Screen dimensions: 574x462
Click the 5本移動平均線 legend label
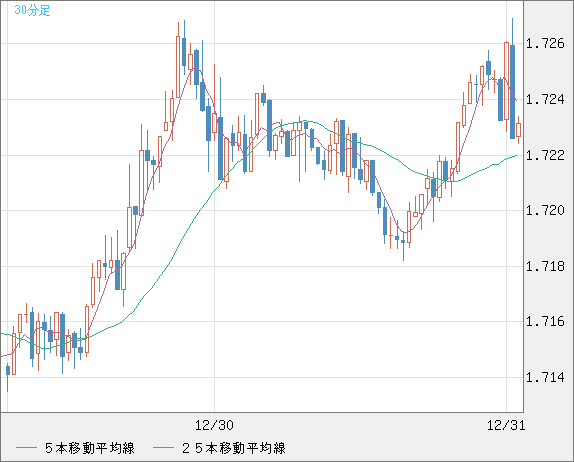click(x=90, y=448)
